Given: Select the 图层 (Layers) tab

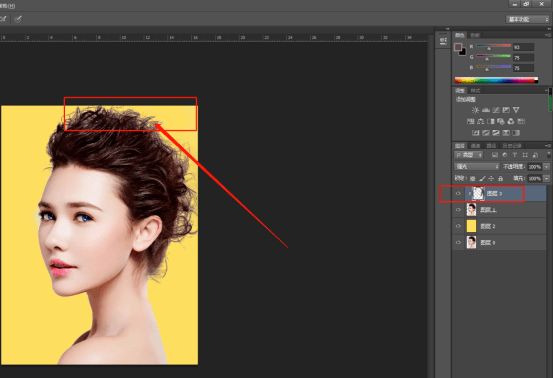Looking at the screenshot, I should click(x=460, y=145).
